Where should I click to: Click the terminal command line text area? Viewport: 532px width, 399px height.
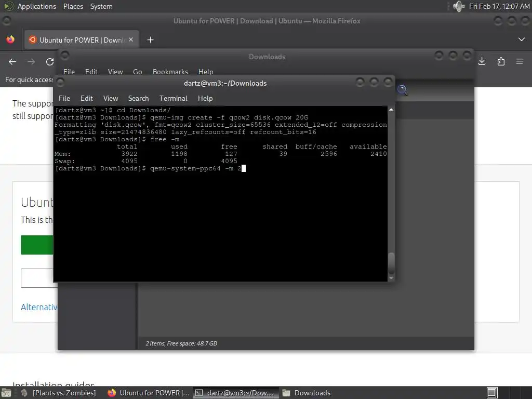[x=220, y=194]
